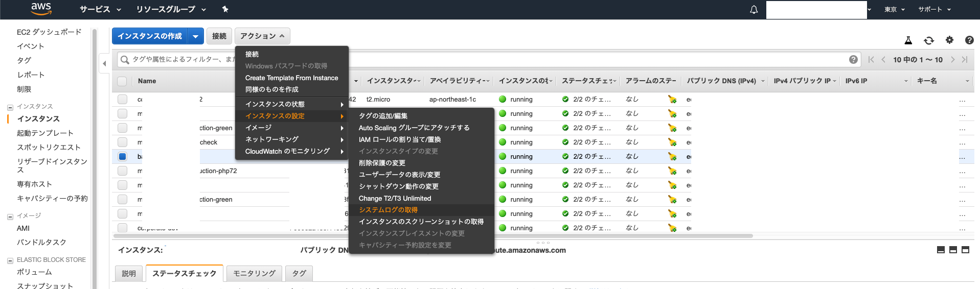Minimize the details pane with the first layout icon
This screenshot has width=980, height=289.
[941, 250]
